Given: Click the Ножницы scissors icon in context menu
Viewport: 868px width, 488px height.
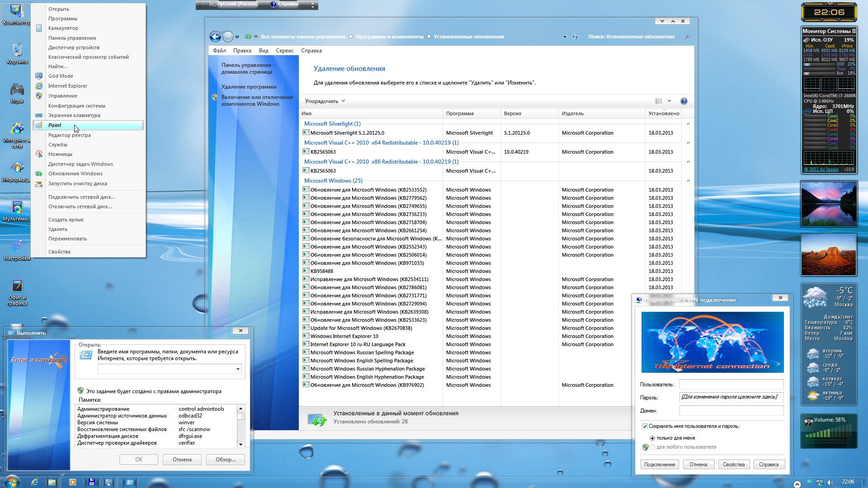Looking at the screenshot, I should tap(39, 154).
